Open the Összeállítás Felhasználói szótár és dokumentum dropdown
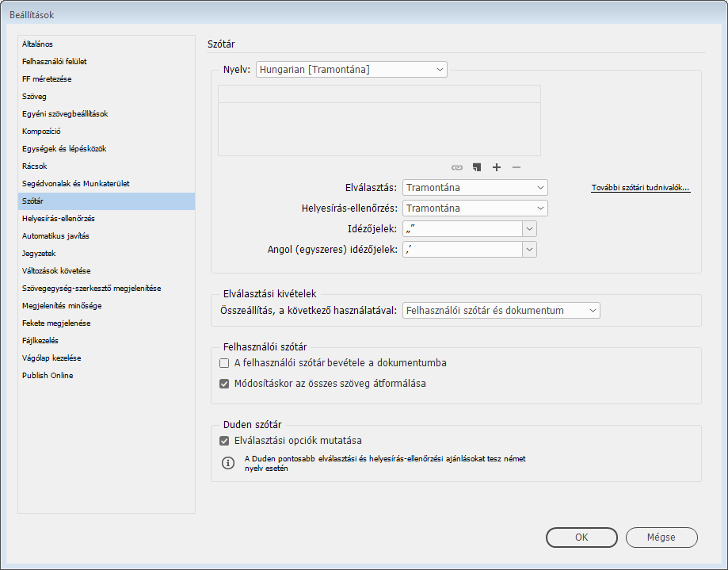The image size is (728, 570). tap(501, 311)
